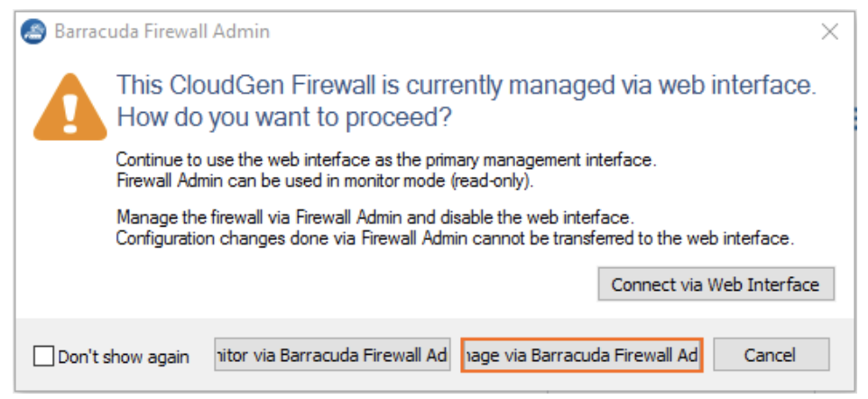The width and height of the screenshot is (868, 399).
Task: Click the "Don't show again" label text
Action: click(124, 357)
